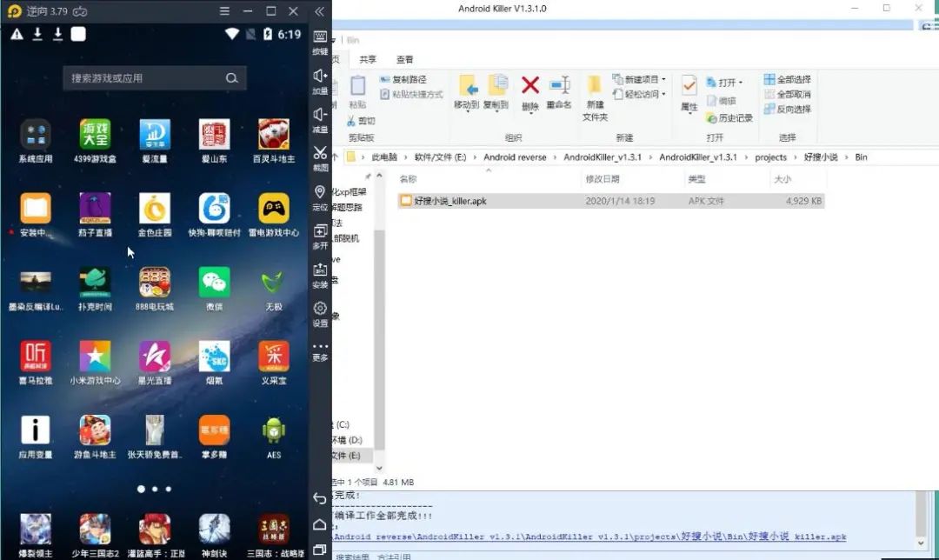Tap the 扑克时间 app icon

(x=95, y=282)
